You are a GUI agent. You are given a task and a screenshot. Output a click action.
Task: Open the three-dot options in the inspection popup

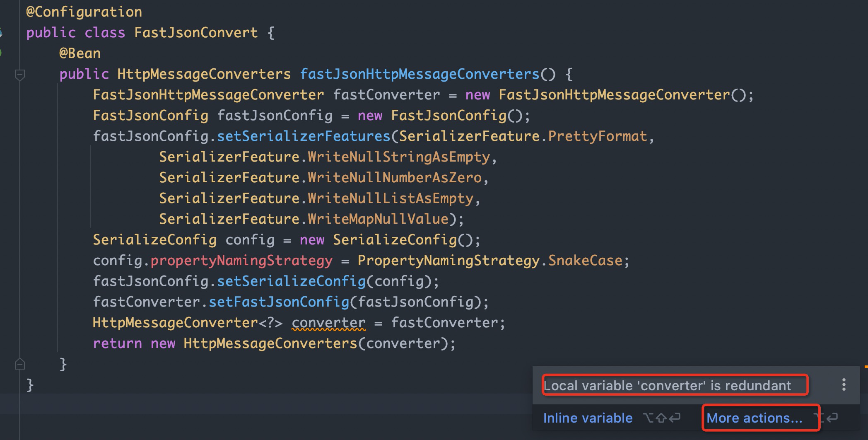click(844, 385)
